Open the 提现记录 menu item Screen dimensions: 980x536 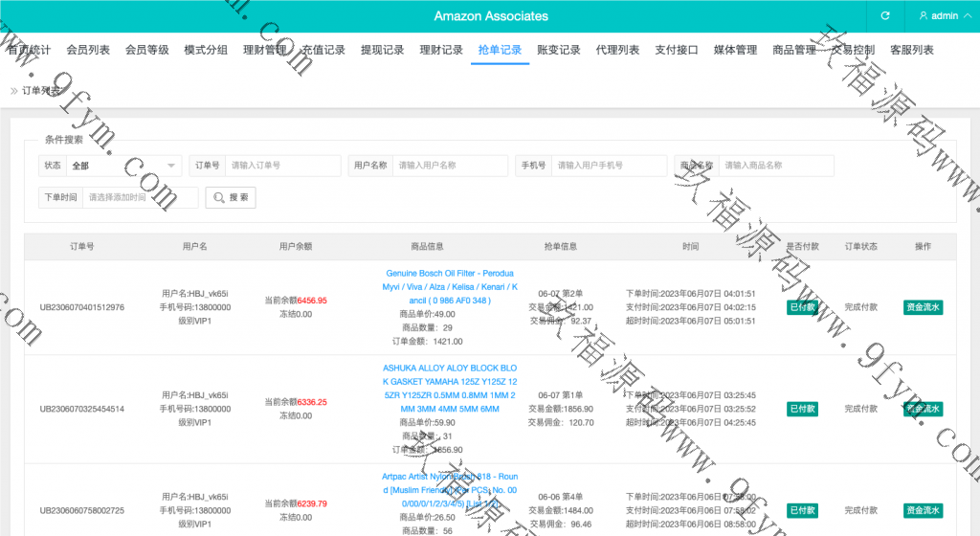pos(382,50)
